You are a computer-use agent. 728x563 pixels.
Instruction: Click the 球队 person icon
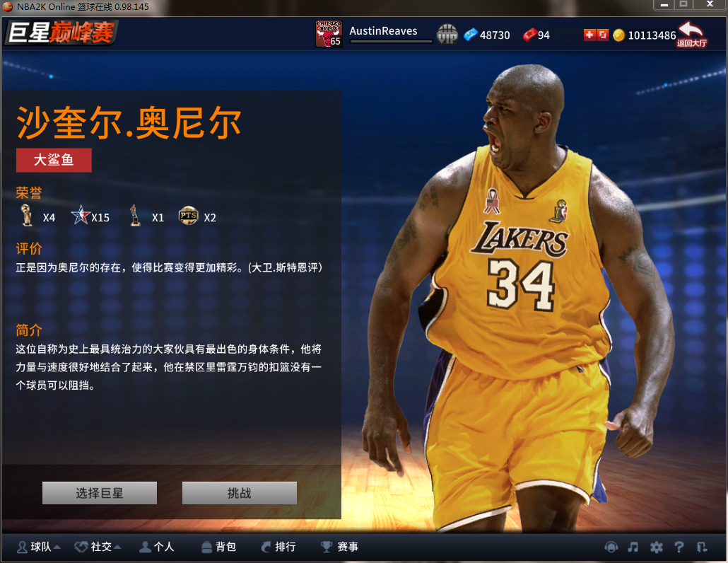(22, 547)
